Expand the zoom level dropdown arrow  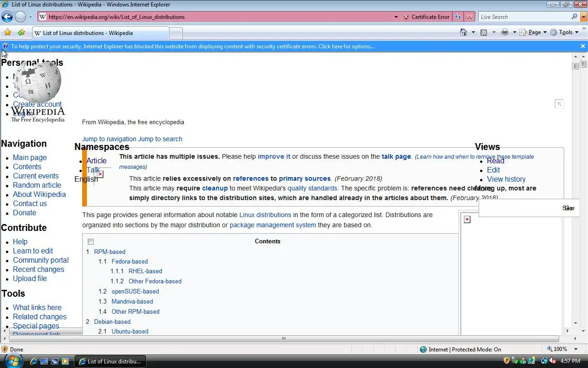click(576, 349)
